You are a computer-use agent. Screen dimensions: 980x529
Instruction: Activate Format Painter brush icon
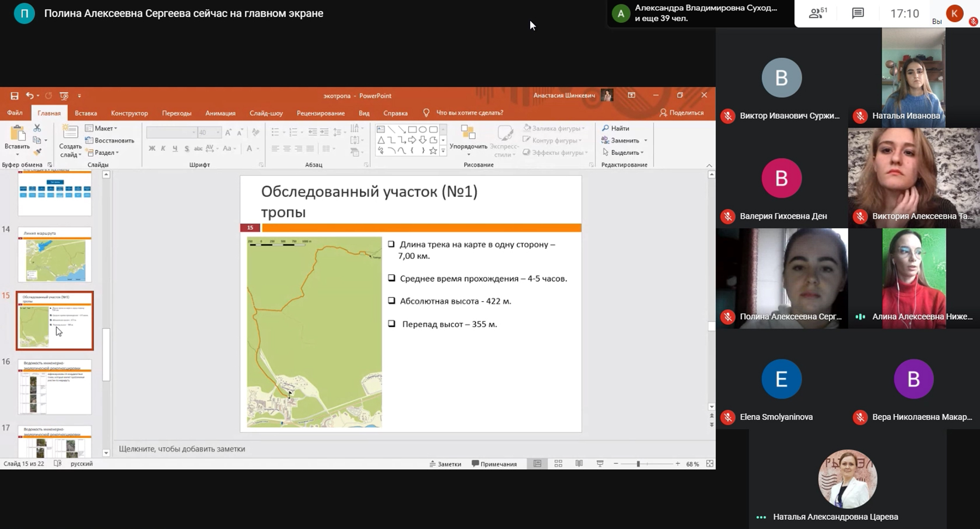pos(37,152)
